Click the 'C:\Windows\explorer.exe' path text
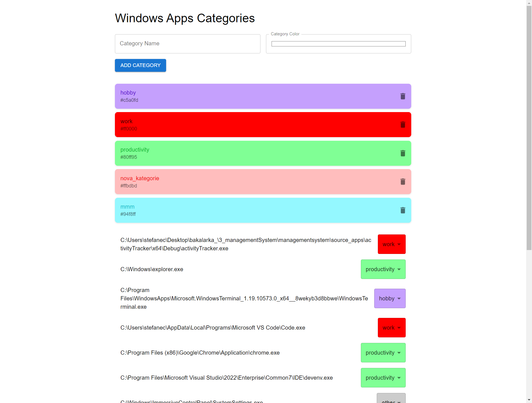Viewport: 532px width, 403px height. tap(152, 269)
